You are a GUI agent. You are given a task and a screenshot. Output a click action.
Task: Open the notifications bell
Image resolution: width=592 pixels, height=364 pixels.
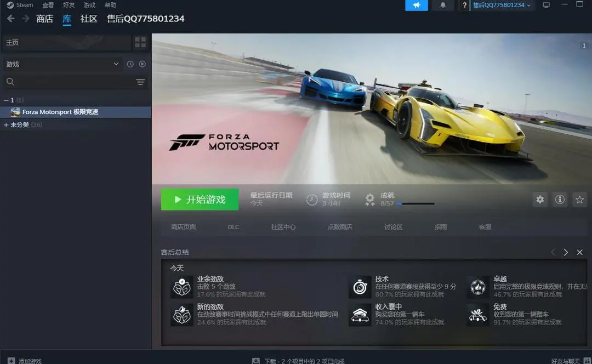pyautogui.click(x=443, y=5)
